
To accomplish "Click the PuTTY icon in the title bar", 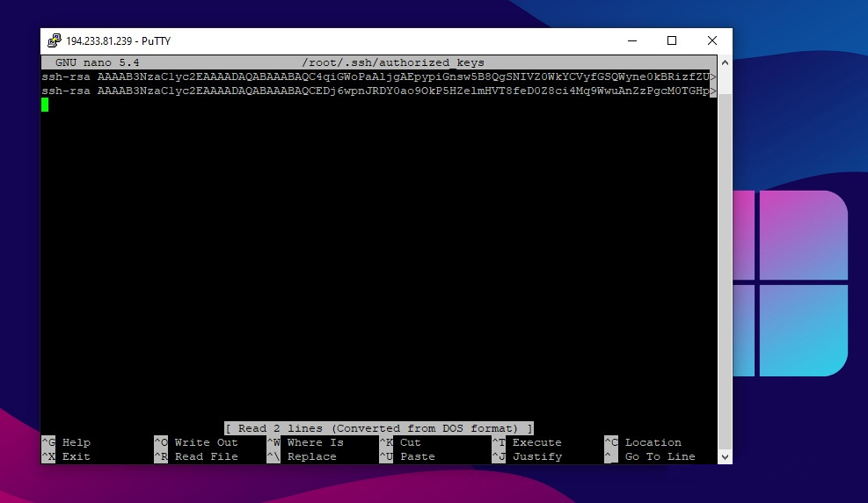I will pos(54,41).
